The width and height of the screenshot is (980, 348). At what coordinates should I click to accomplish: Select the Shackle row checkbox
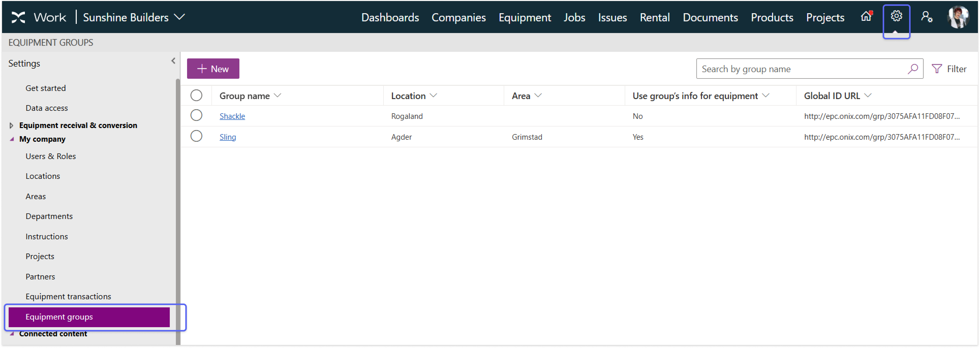click(x=196, y=115)
